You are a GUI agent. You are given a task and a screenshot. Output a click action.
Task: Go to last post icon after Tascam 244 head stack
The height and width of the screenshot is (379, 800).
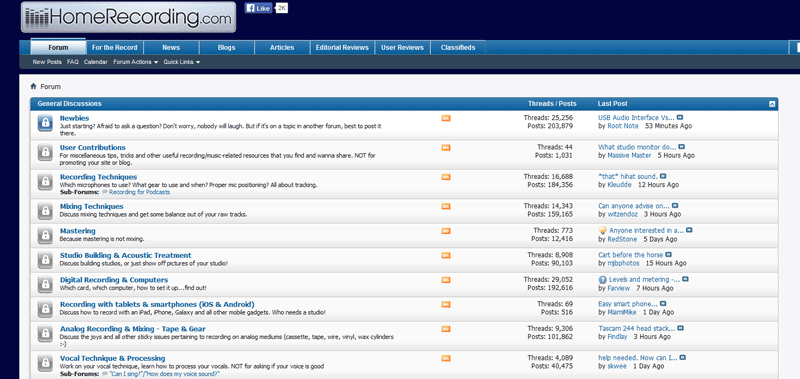coord(681,329)
